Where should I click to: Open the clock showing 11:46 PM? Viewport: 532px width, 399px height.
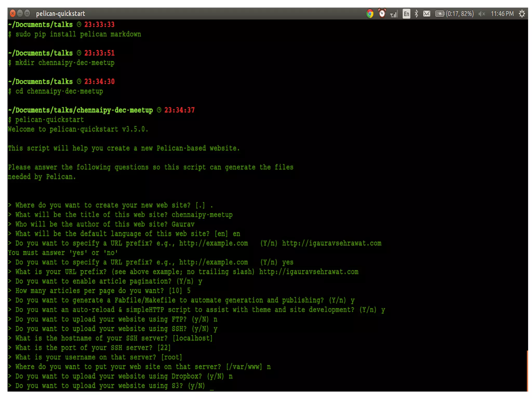coord(502,14)
